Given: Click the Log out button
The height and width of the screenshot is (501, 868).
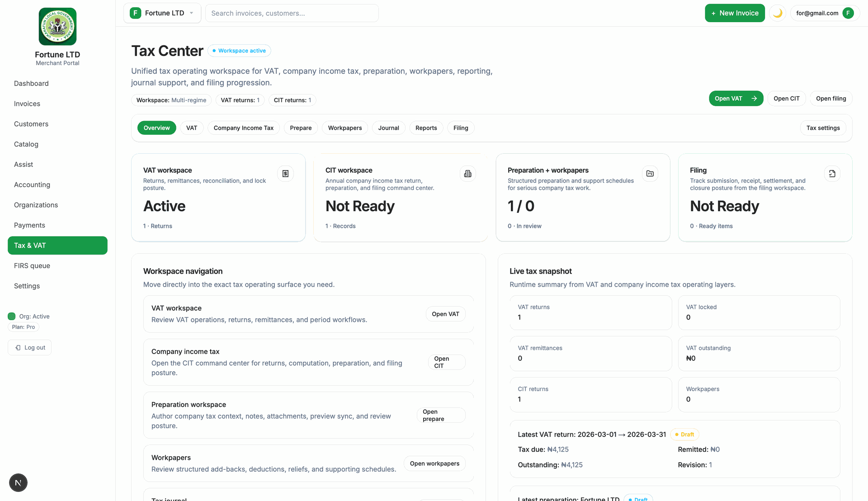Looking at the screenshot, I should coord(30,348).
